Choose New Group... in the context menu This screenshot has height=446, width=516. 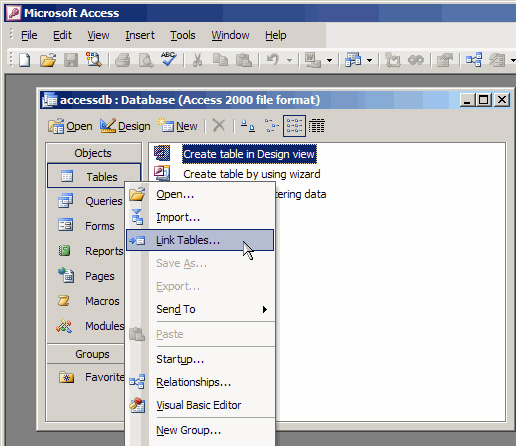point(200,430)
